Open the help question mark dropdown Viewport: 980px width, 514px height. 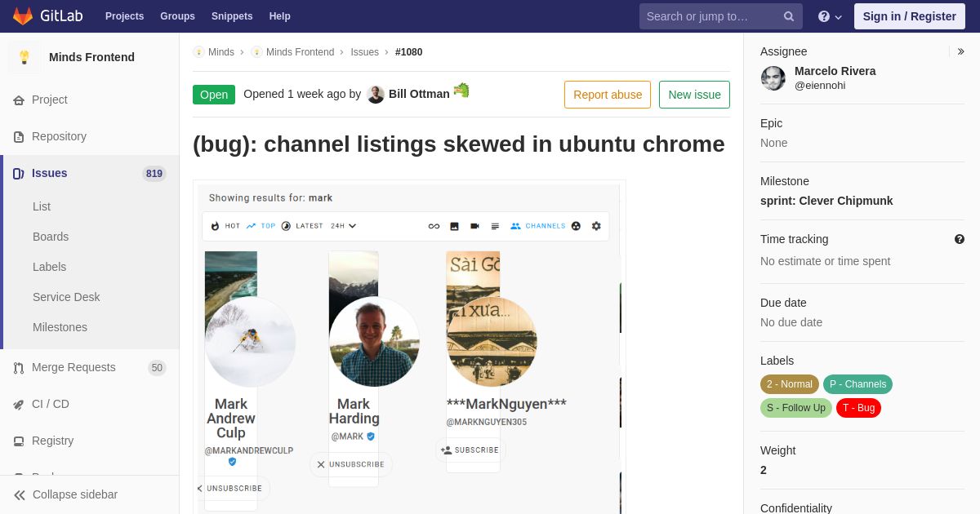click(x=830, y=16)
